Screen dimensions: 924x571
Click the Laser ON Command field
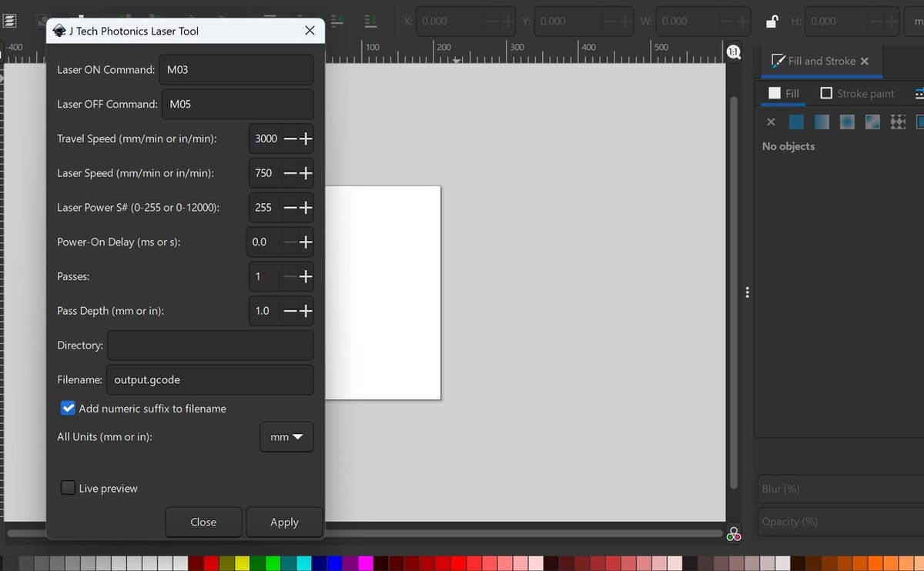coord(236,70)
